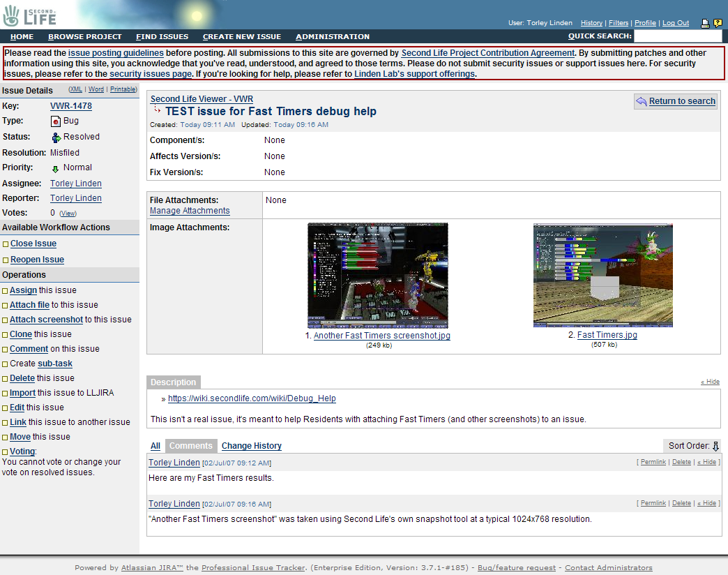Open Another Fast Timers screenshot thumbnail
The width and height of the screenshot is (728, 575).
[x=377, y=276]
